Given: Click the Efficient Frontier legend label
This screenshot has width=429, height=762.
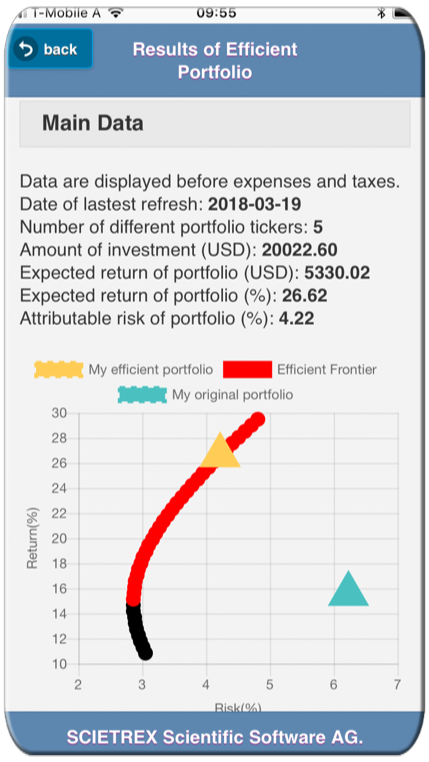Looking at the screenshot, I should click(327, 369).
